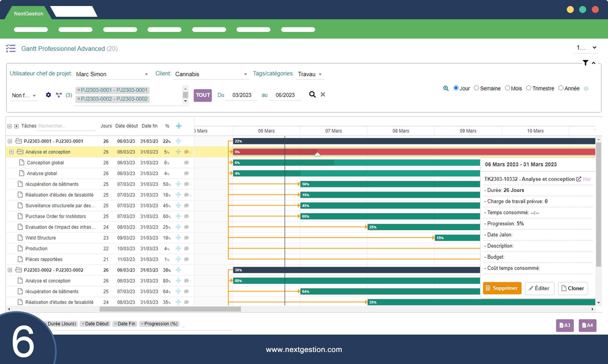Click the Éditer button in popup

pyautogui.click(x=539, y=288)
